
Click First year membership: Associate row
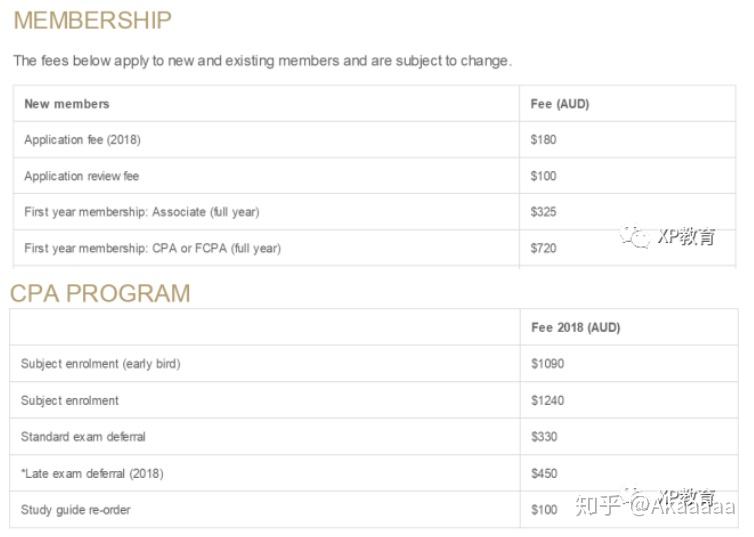coord(141,212)
